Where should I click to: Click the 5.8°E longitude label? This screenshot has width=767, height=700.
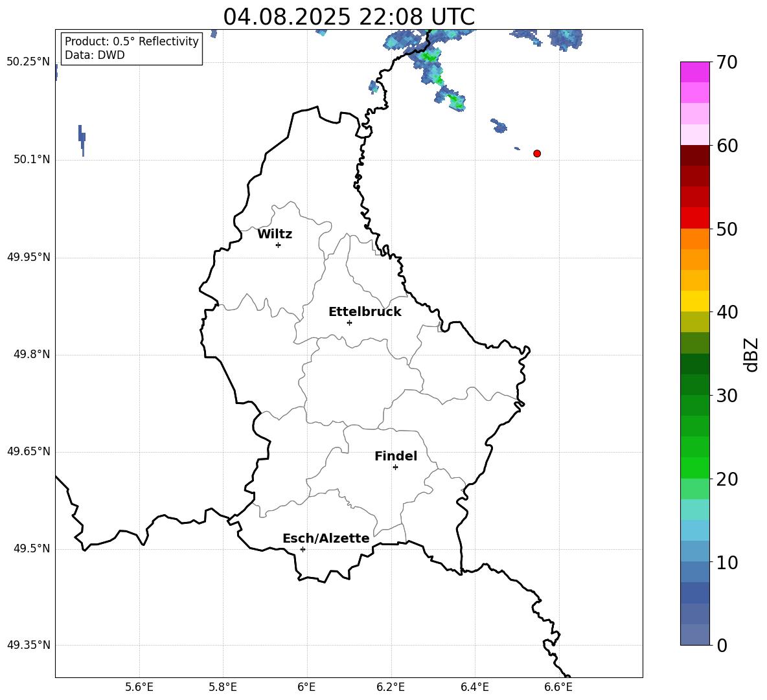[223, 687]
